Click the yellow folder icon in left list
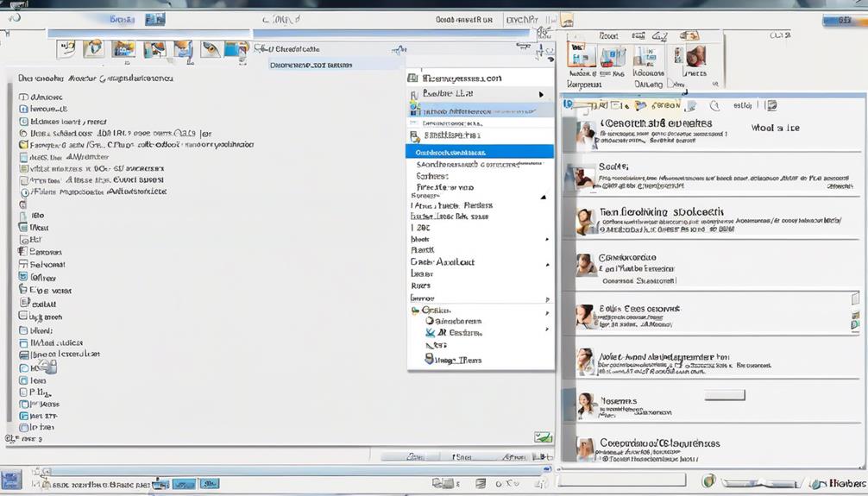The image size is (868, 496). point(23,144)
